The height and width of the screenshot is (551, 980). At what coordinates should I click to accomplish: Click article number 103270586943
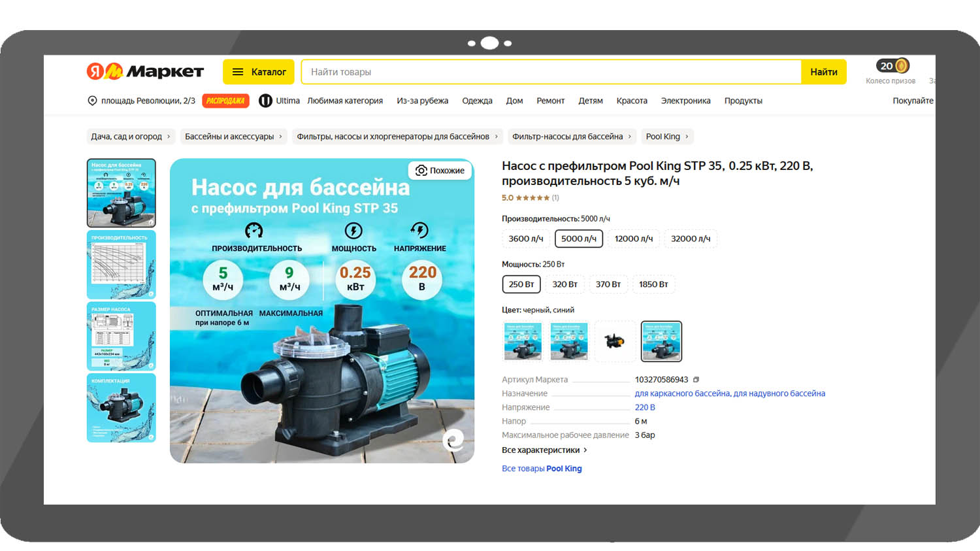click(x=661, y=380)
